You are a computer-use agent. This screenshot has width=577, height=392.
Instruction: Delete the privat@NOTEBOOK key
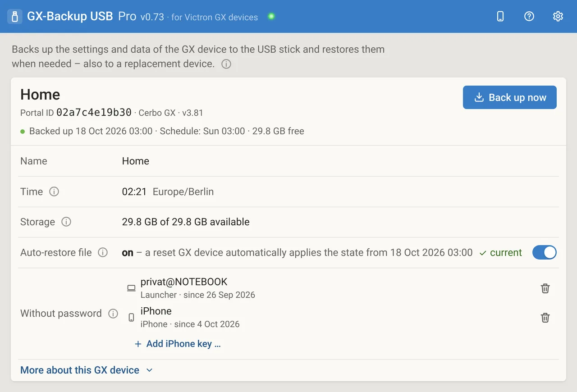pyautogui.click(x=545, y=288)
